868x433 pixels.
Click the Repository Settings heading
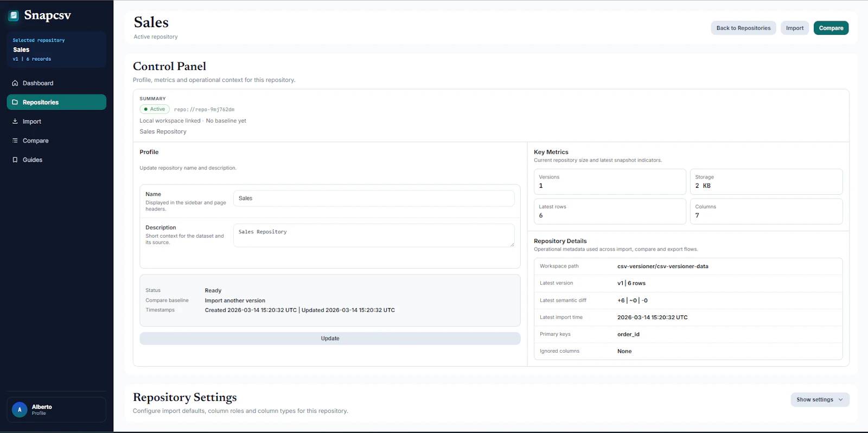185,397
